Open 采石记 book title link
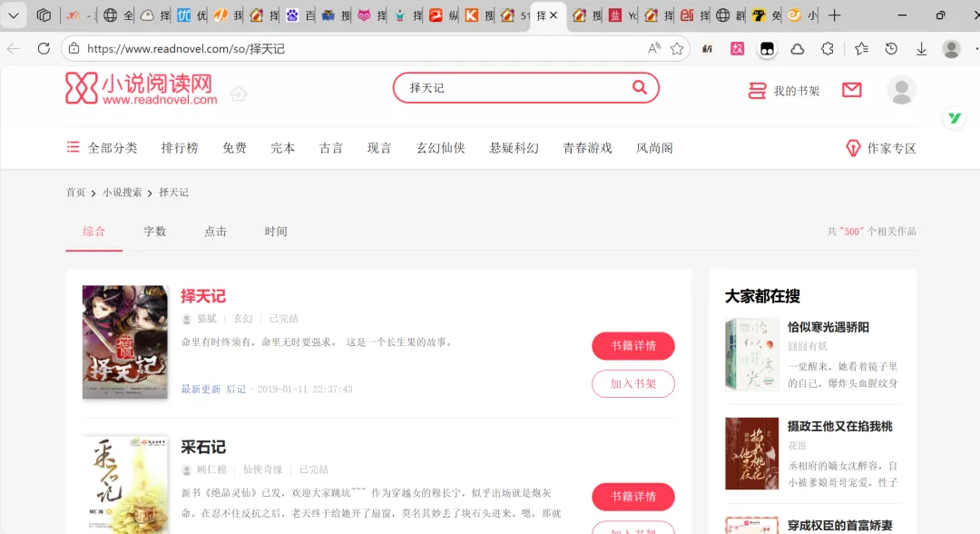 click(203, 447)
